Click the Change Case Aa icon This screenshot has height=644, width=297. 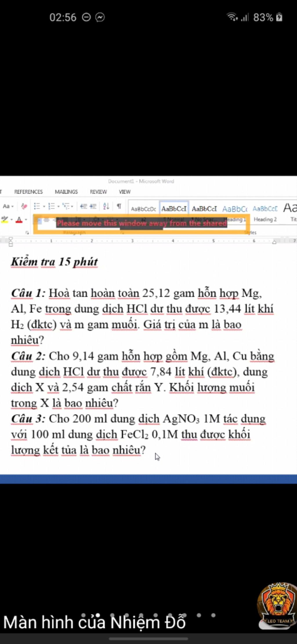[x=6, y=206]
